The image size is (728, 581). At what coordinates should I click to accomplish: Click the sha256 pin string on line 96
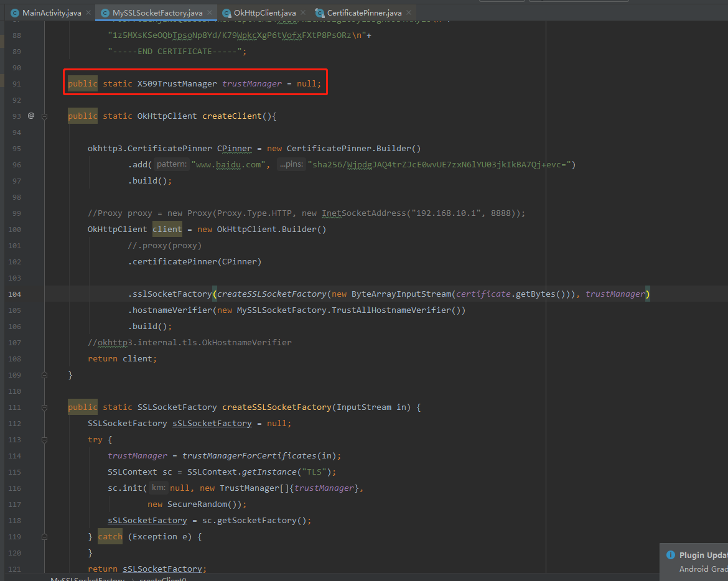coord(439,165)
